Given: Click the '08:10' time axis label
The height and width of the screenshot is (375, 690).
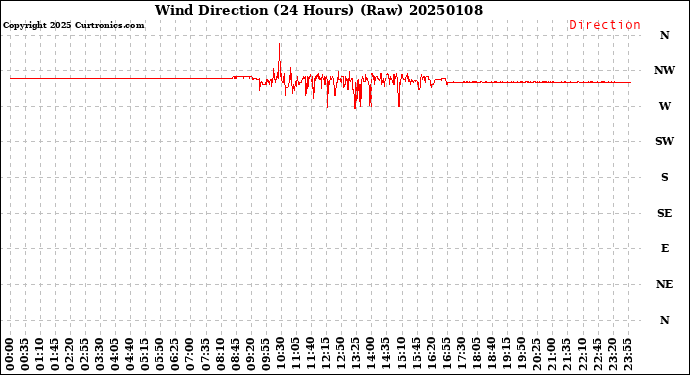Looking at the screenshot, I should click(x=220, y=354).
